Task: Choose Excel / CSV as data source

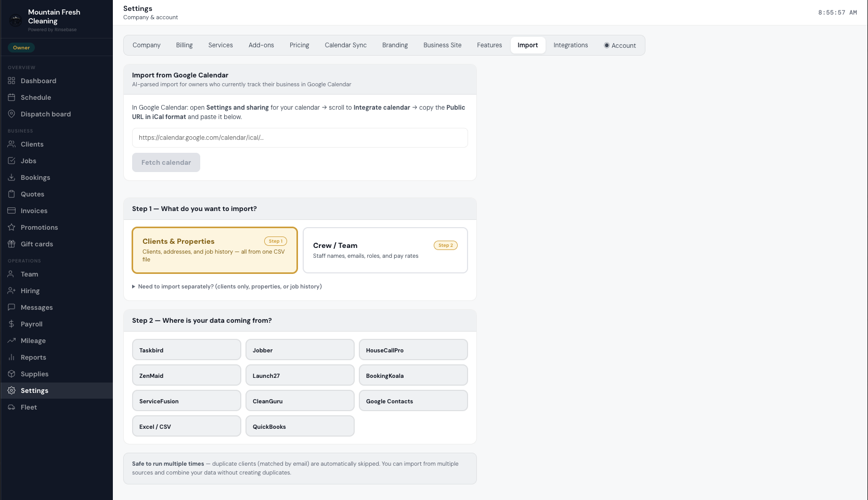Action: pos(187,426)
